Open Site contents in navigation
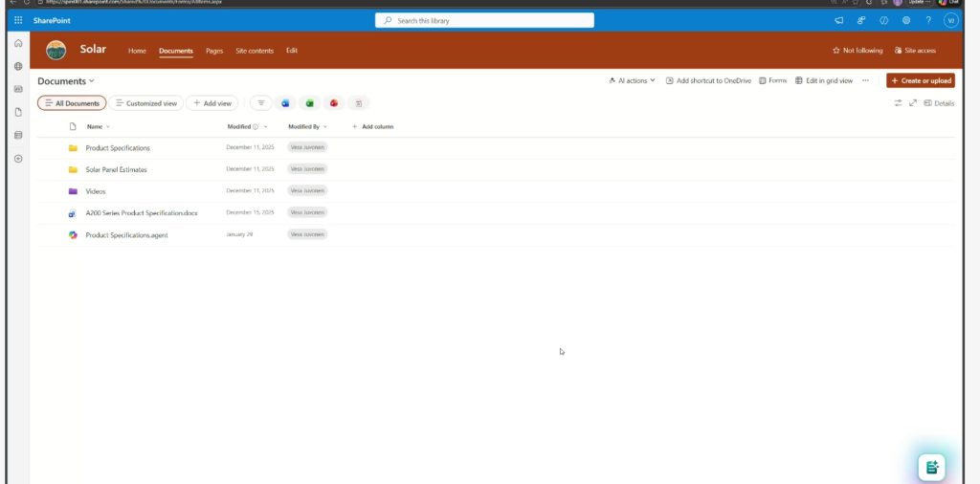 [x=255, y=51]
